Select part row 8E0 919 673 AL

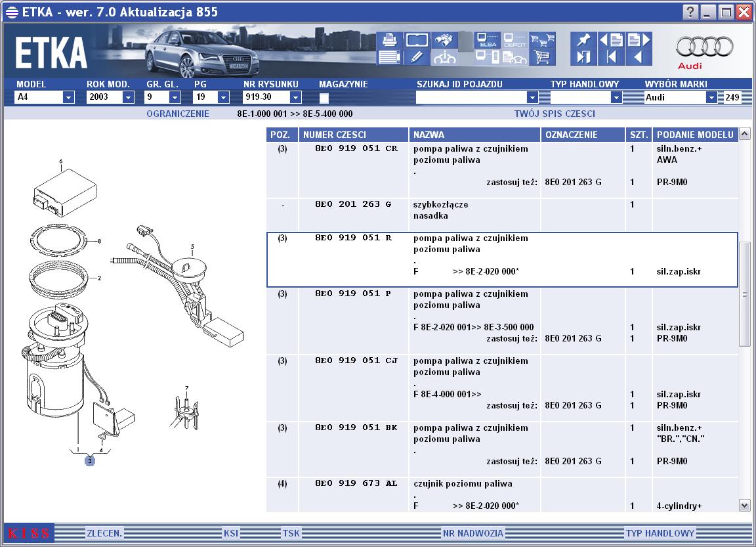coord(502,495)
